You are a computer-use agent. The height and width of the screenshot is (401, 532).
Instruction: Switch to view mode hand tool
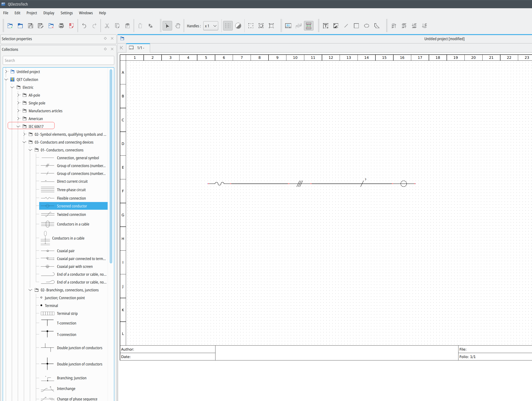(x=178, y=26)
